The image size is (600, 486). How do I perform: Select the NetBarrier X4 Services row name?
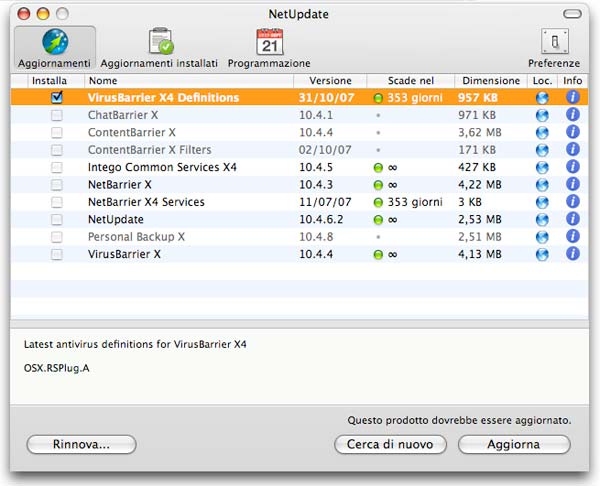coord(146,202)
